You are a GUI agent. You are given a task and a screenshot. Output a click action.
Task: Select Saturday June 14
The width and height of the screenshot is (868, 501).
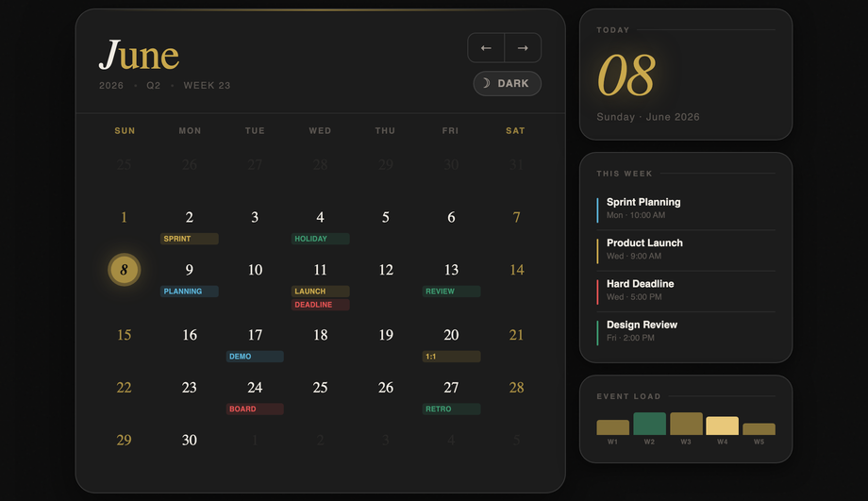[x=516, y=270]
